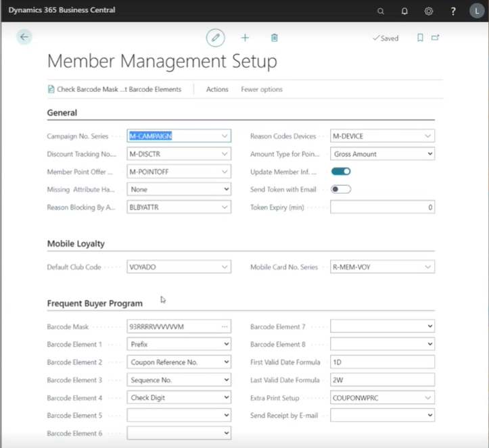Click the pencil edit icon

pos(215,38)
